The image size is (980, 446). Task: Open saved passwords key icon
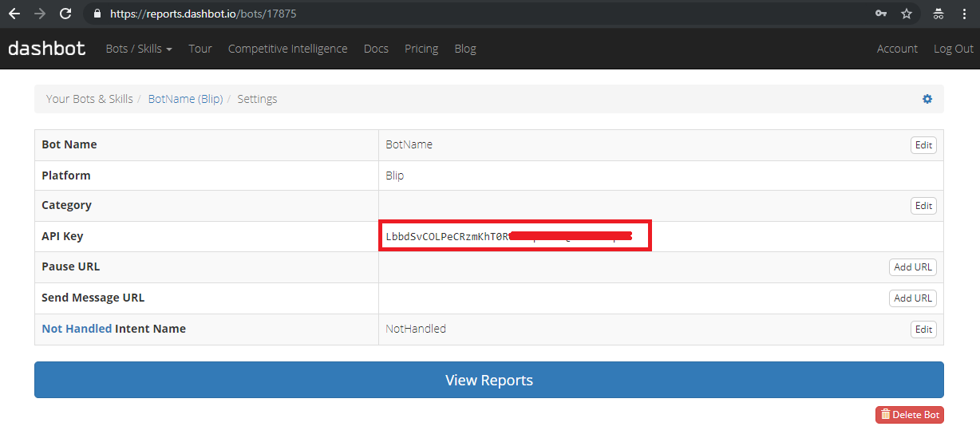tap(881, 14)
